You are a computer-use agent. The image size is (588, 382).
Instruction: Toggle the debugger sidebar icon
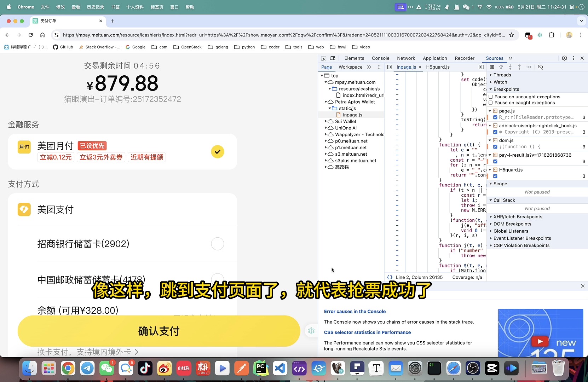pyautogui.click(x=481, y=67)
